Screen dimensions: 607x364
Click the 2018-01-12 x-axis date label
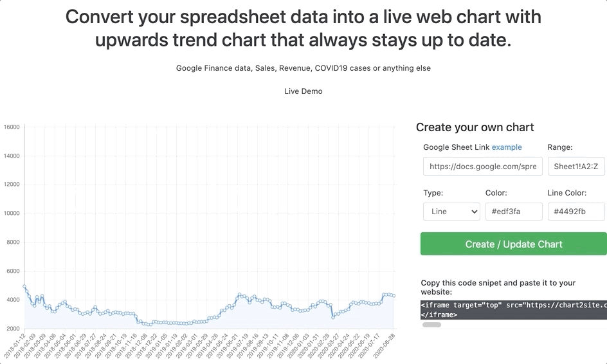point(15,346)
